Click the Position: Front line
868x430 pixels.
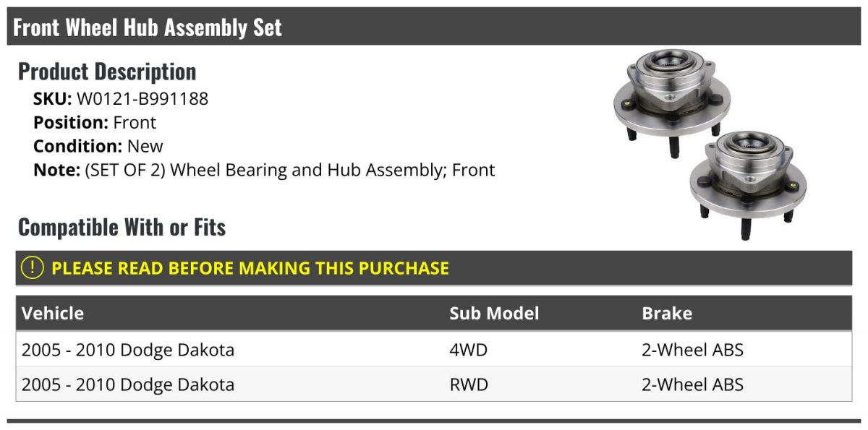95,123
